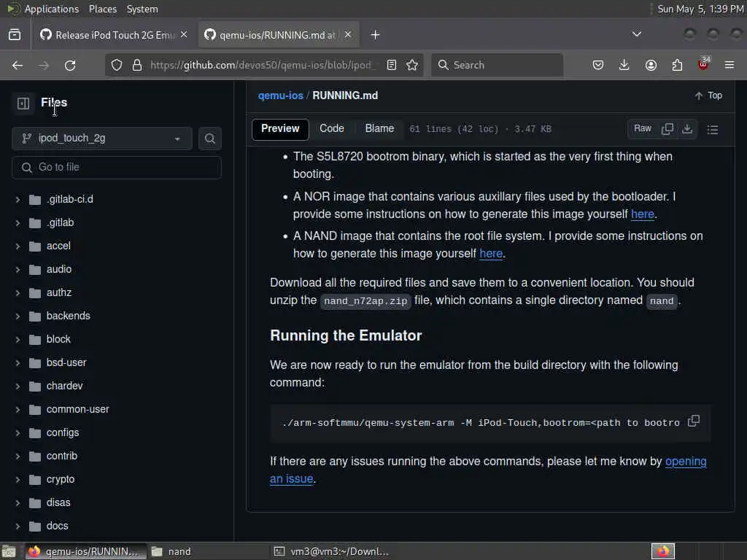
Task: Expand the .gitlab folder
Action: point(18,223)
